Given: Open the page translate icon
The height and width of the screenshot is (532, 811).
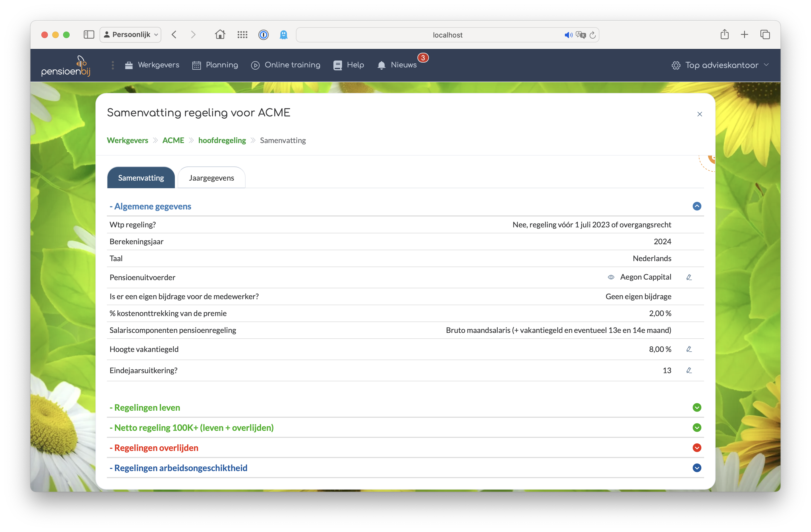Looking at the screenshot, I should tap(581, 35).
